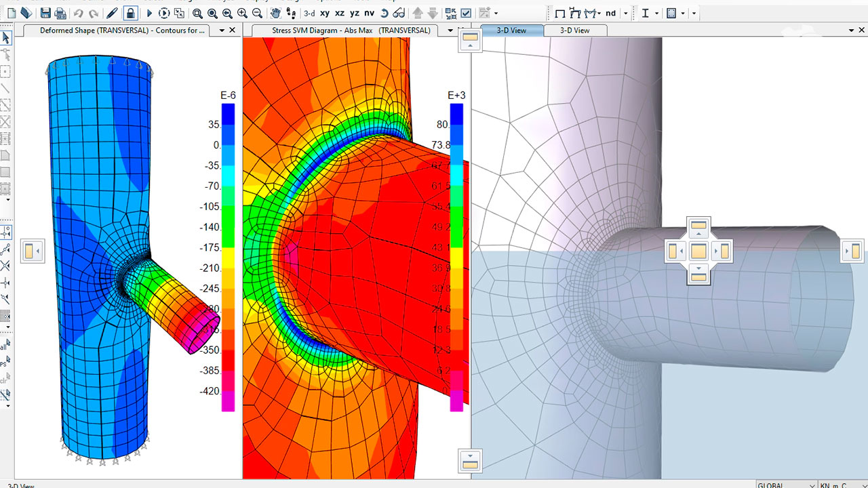Screen dimensions: 868x488
Task: Expand the I-section frame property dropdown
Action: pos(656,13)
